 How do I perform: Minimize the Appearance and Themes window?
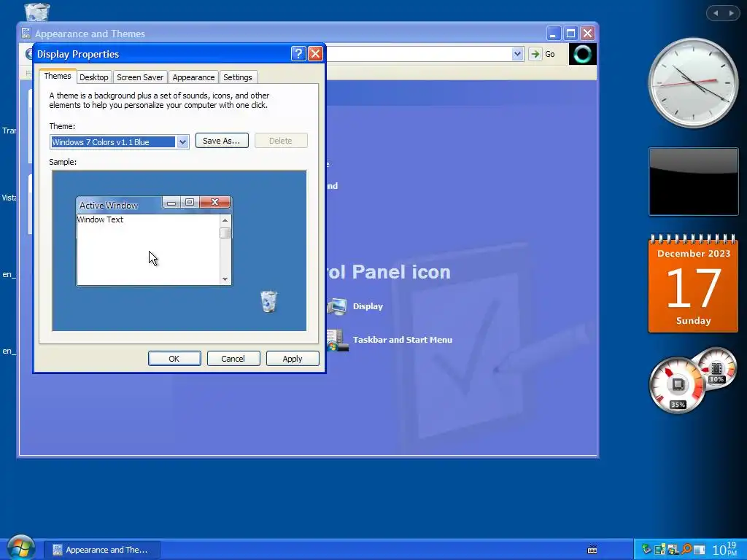tap(553, 34)
